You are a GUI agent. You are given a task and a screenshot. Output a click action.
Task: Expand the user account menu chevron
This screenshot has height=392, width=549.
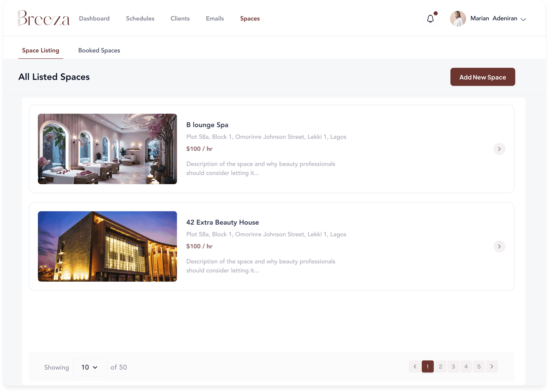[x=523, y=19]
